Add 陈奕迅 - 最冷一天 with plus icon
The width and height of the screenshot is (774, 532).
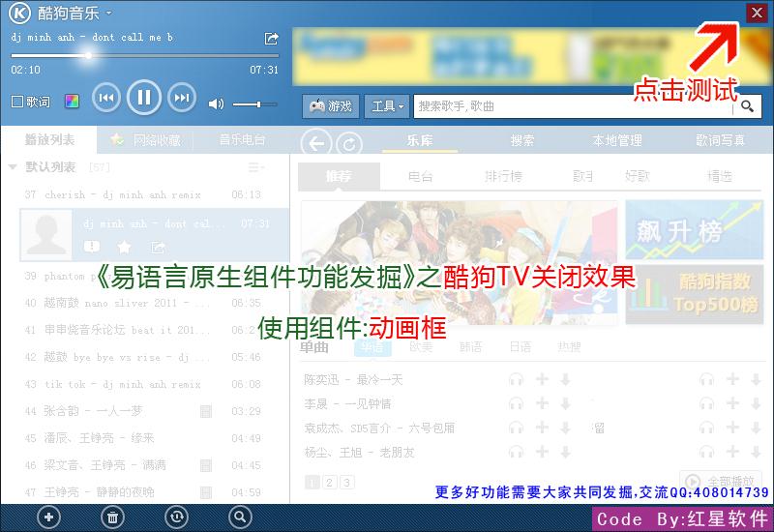pos(542,379)
